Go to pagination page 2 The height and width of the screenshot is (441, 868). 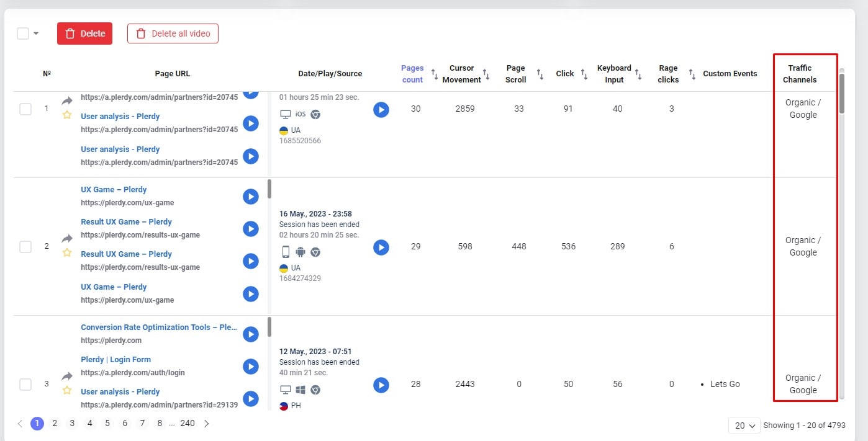pos(55,424)
